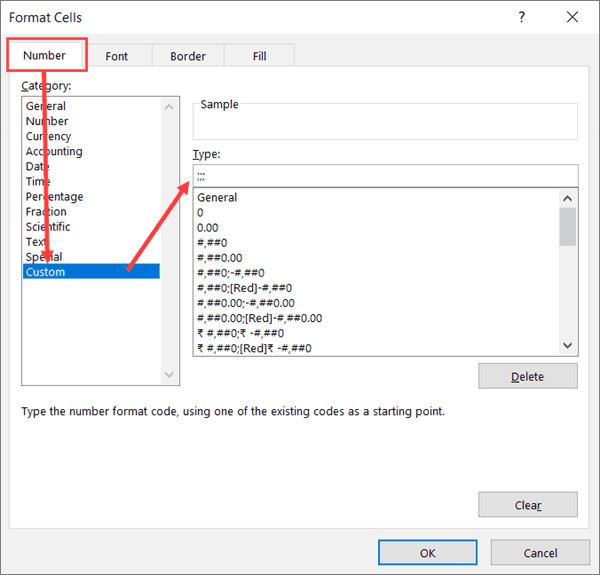Switch to the Font tab

click(x=117, y=56)
